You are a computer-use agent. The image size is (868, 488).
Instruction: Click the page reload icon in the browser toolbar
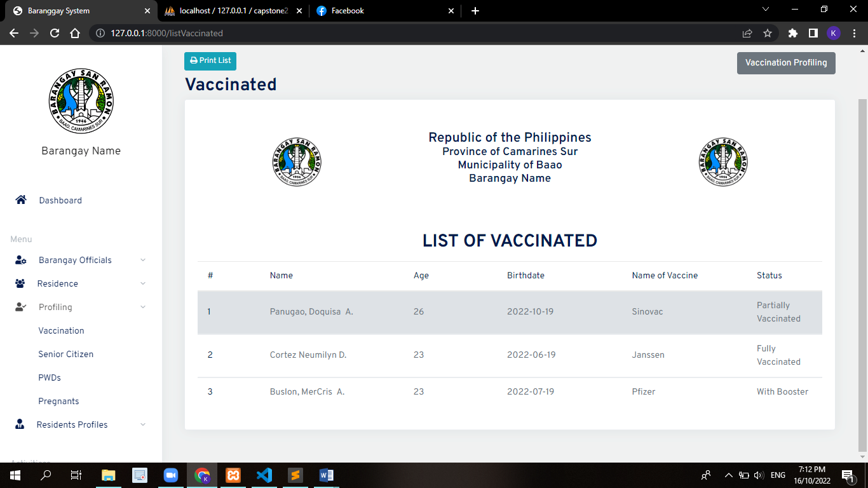pyautogui.click(x=54, y=32)
